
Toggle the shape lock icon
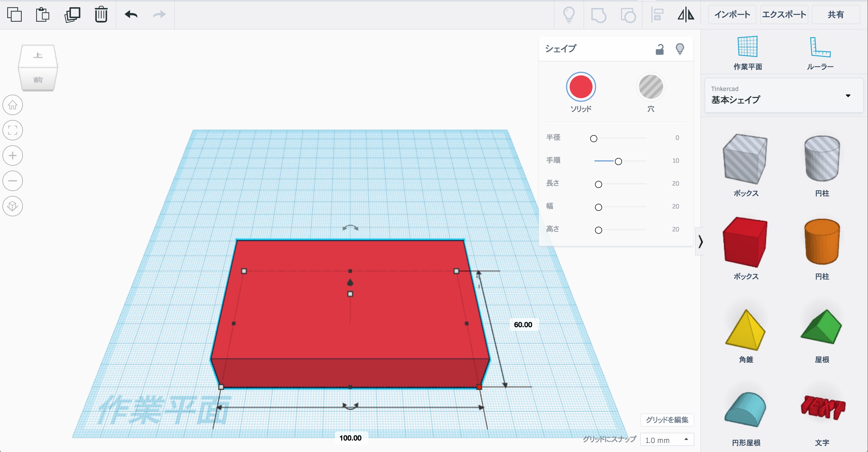point(659,49)
